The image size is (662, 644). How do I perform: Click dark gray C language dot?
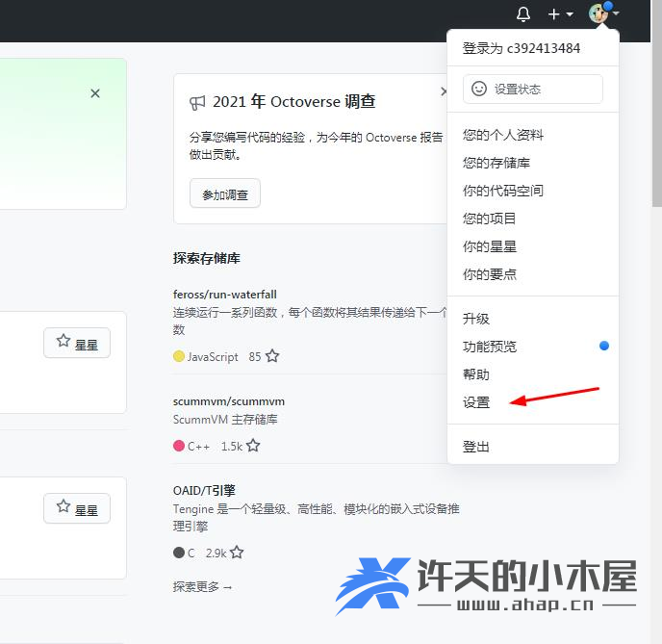pos(179,553)
